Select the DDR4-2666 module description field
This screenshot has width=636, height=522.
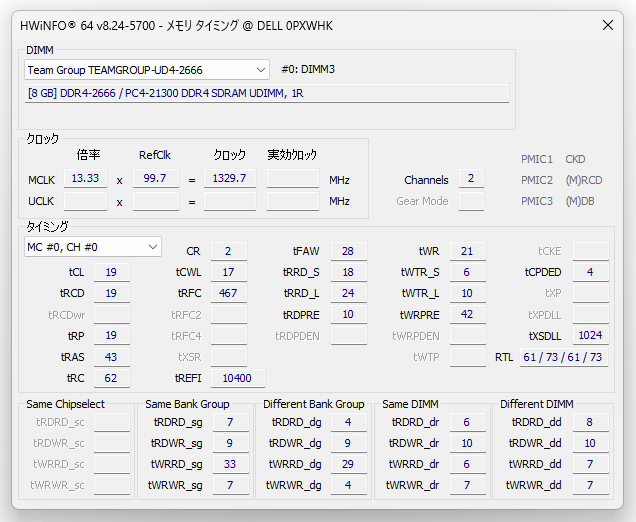[x=266, y=93]
